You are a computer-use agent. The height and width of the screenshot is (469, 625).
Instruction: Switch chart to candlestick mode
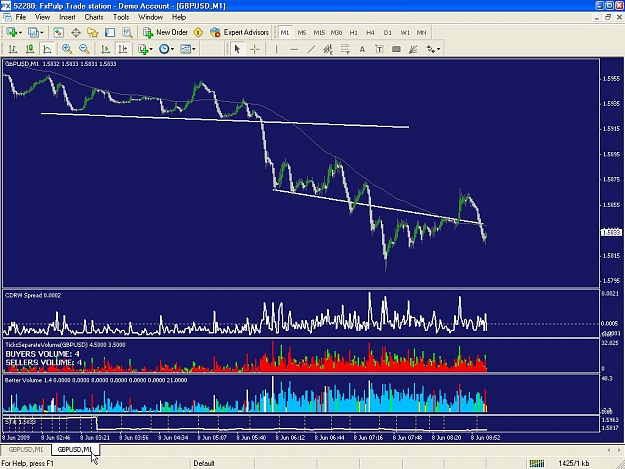click(x=29, y=49)
